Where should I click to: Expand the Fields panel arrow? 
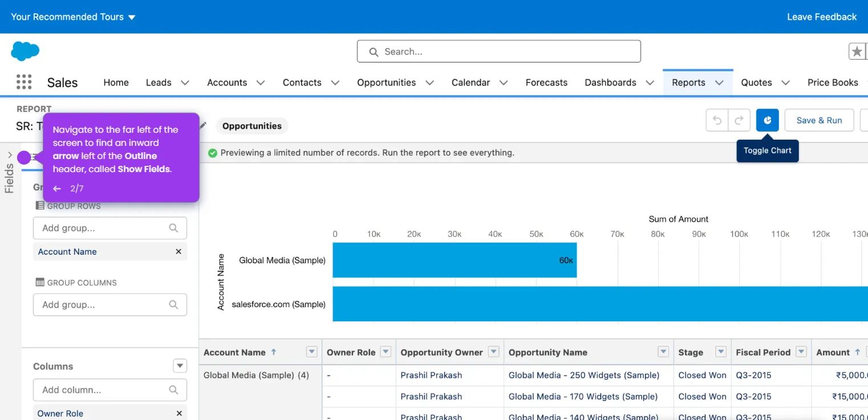[10, 154]
